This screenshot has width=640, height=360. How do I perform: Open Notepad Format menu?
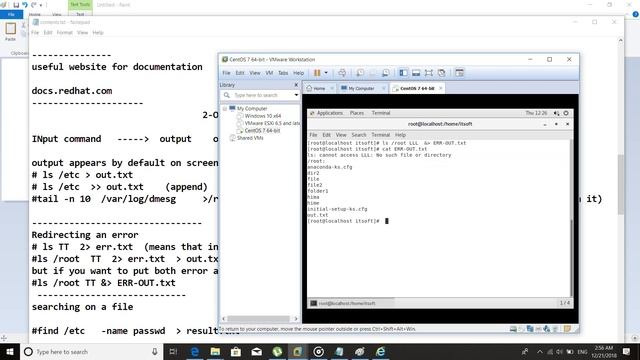(64, 33)
